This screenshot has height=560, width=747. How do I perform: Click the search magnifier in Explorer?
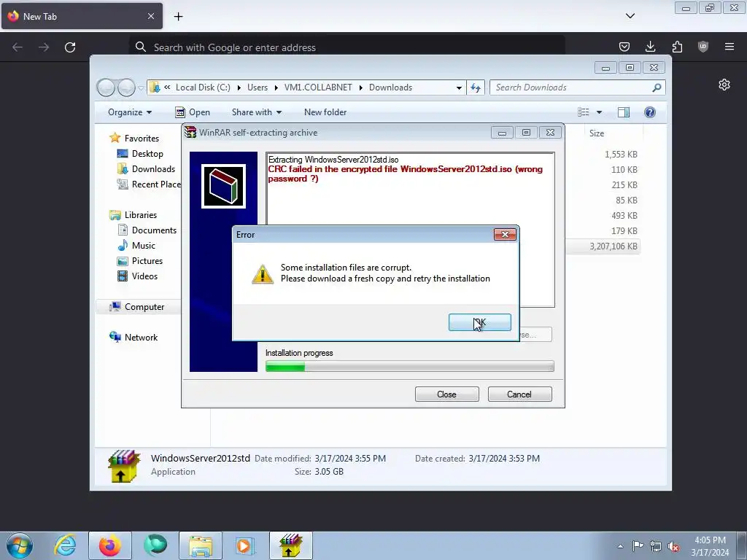coord(657,87)
